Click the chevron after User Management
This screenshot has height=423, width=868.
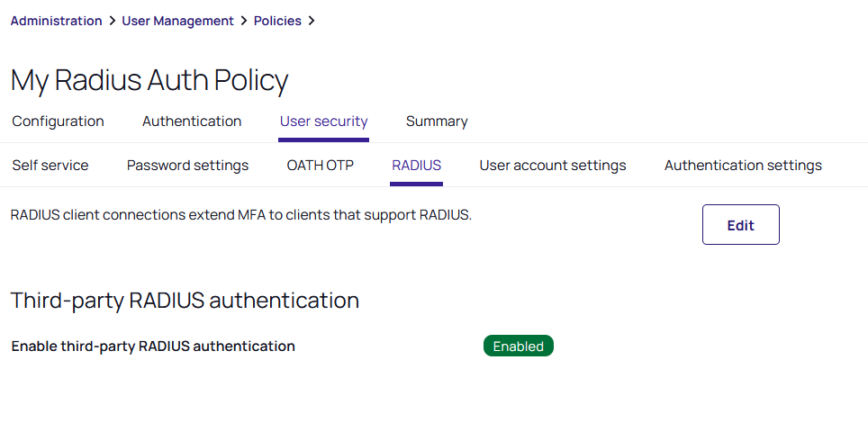point(244,21)
